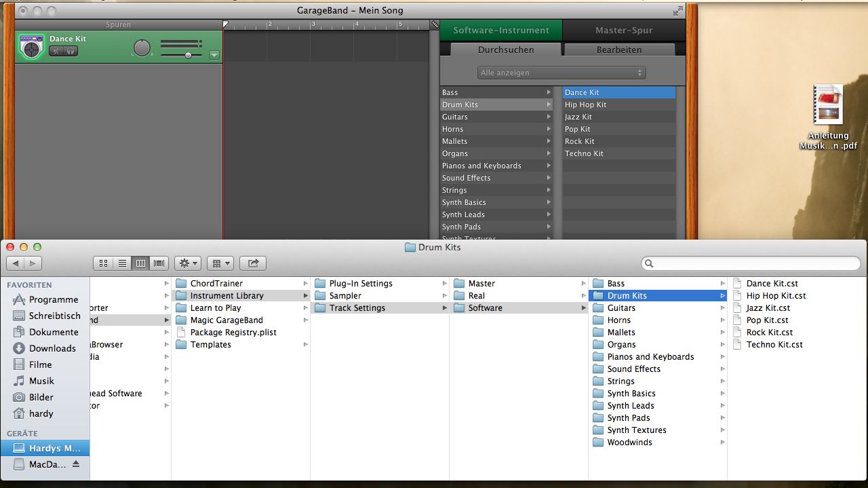Solo the Dance Kit track with headphones button
The height and width of the screenshot is (488, 868).
pyautogui.click(x=71, y=51)
